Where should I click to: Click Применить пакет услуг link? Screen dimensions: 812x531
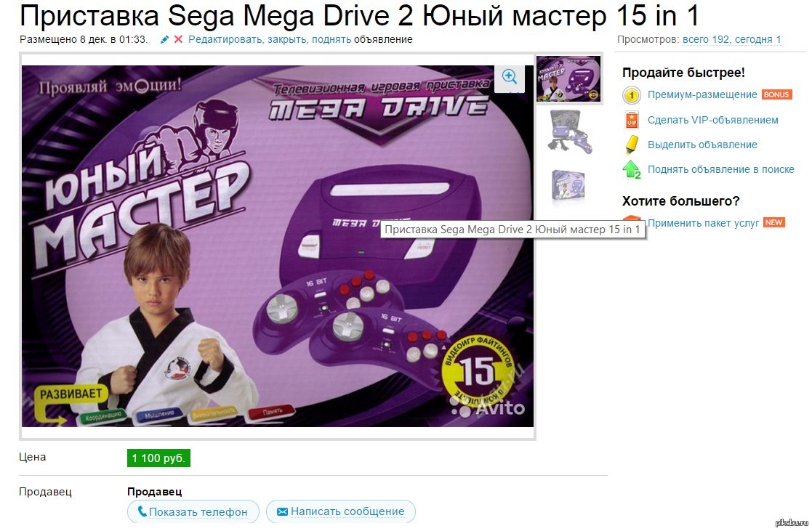[x=703, y=223]
